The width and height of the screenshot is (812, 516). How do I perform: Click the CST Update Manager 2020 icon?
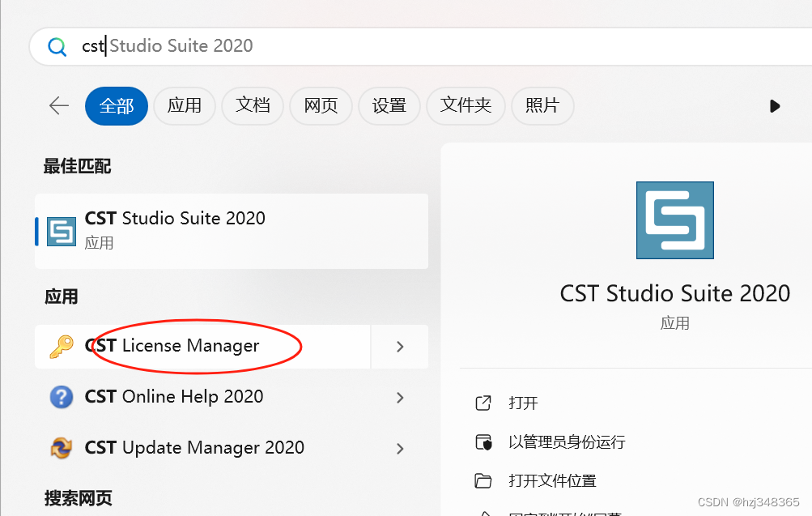[x=62, y=447]
